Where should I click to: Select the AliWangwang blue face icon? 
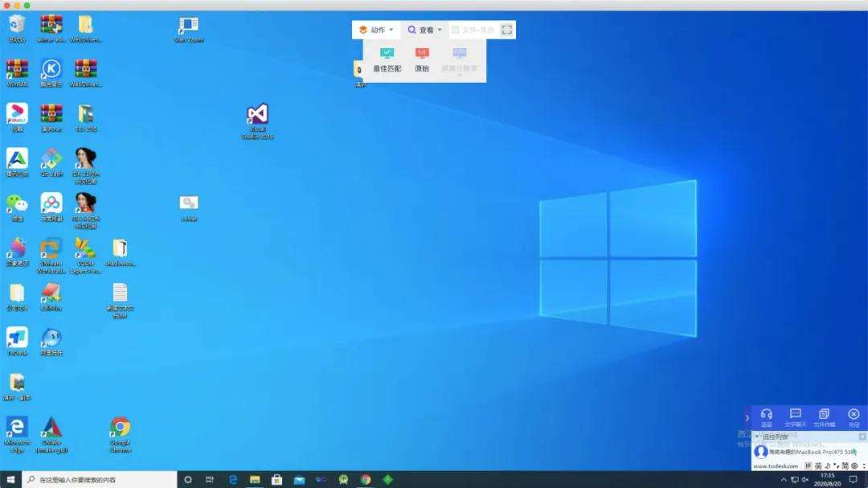(51, 342)
